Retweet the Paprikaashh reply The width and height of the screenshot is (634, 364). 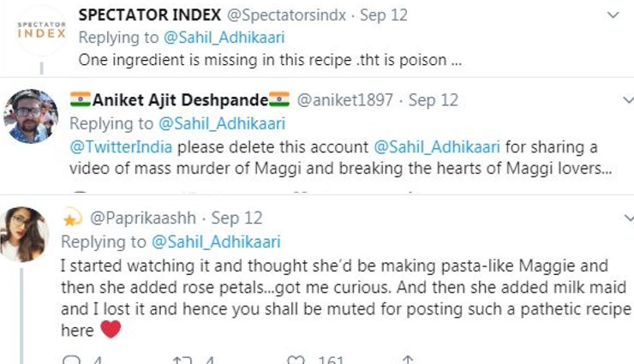(x=182, y=360)
